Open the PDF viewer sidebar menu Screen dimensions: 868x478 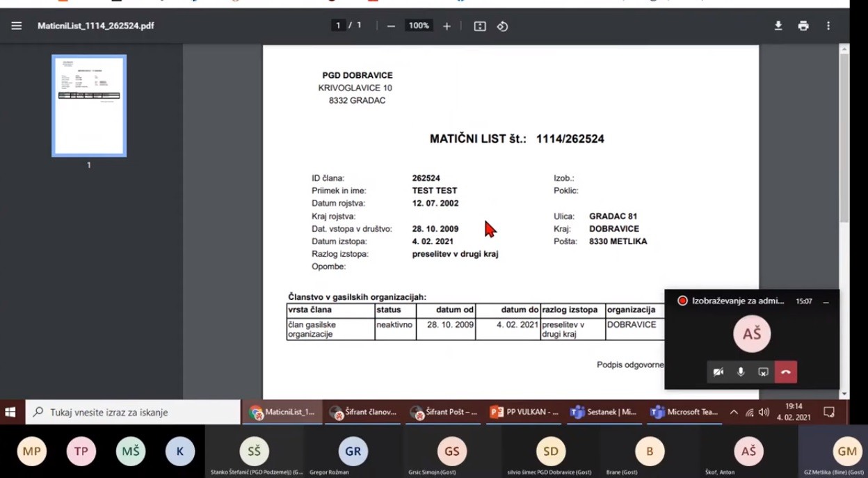[17, 26]
